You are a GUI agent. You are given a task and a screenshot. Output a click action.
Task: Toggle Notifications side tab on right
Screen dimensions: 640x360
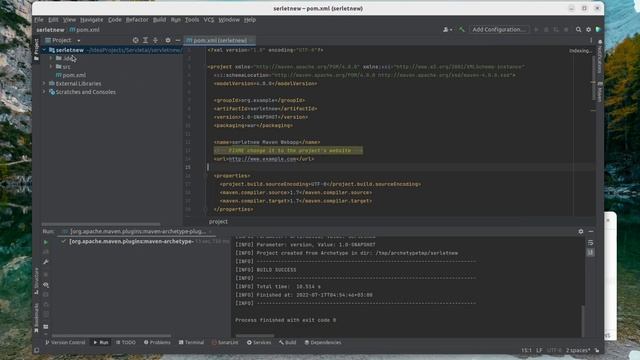point(600,57)
